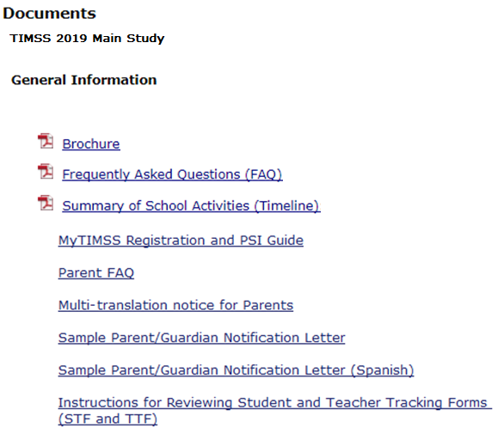Click "PSI Guide" text in MyTIMSS link
The width and height of the screenshot is (504, 434).
tap(271, 241)
